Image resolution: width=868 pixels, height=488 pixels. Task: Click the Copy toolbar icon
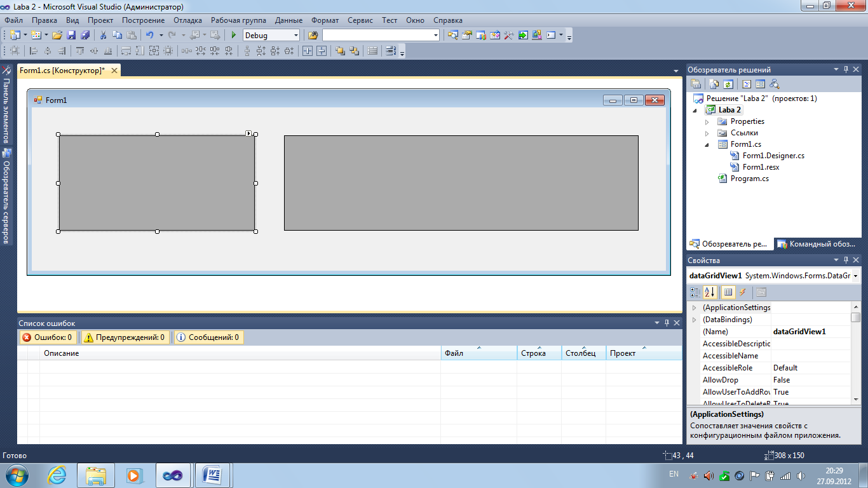pos(118,36)
